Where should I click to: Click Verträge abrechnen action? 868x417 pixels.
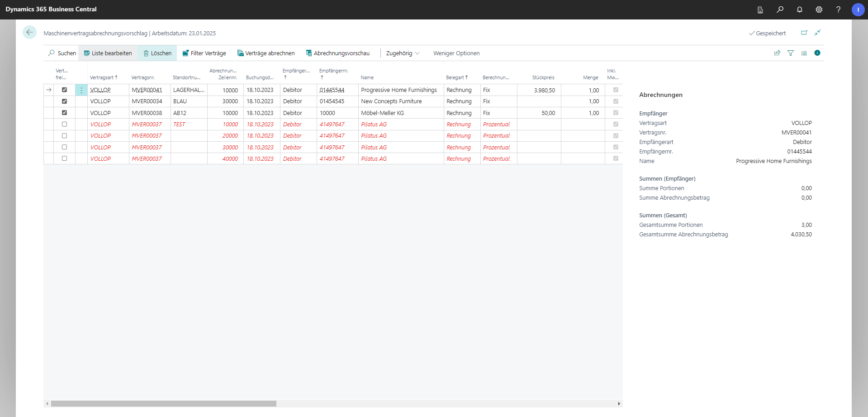pos(266,53)
